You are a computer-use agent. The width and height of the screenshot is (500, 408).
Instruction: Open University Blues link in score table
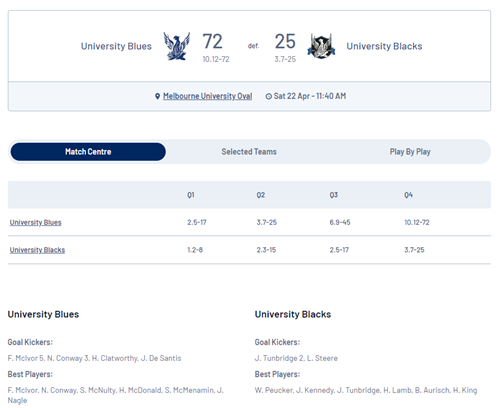click(36, 222)
